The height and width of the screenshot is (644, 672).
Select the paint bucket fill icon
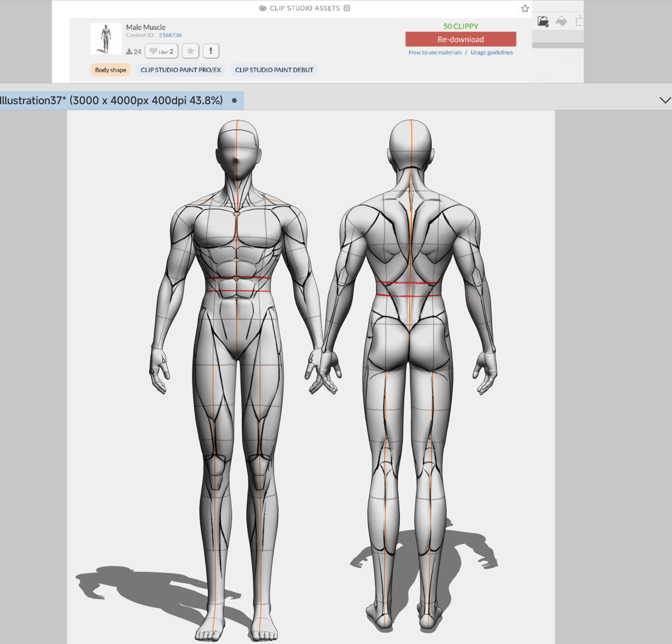point(561,21)
